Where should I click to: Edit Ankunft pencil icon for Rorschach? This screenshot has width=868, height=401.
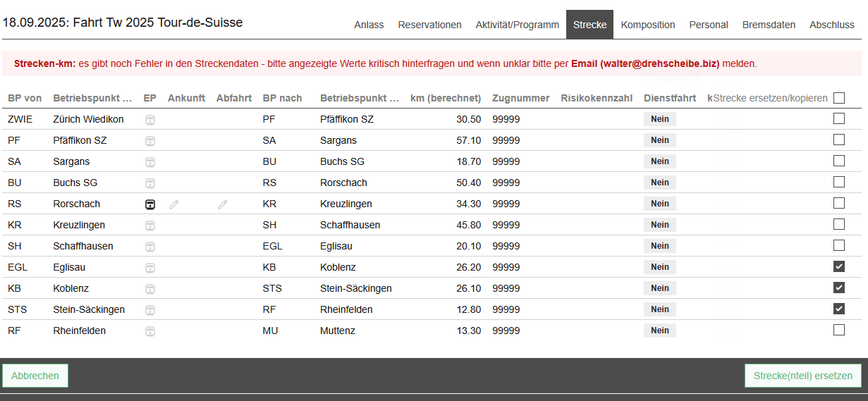pos(174,204)
